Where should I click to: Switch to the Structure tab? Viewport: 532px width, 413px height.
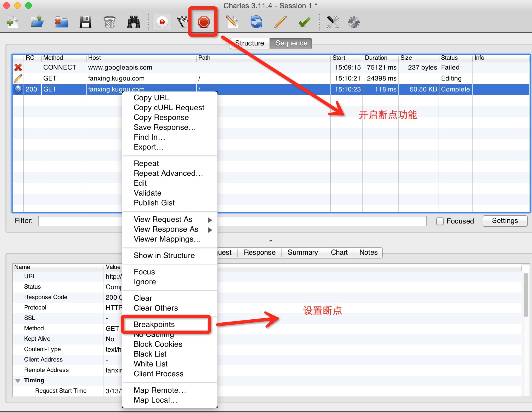click(x=250, y=43)
